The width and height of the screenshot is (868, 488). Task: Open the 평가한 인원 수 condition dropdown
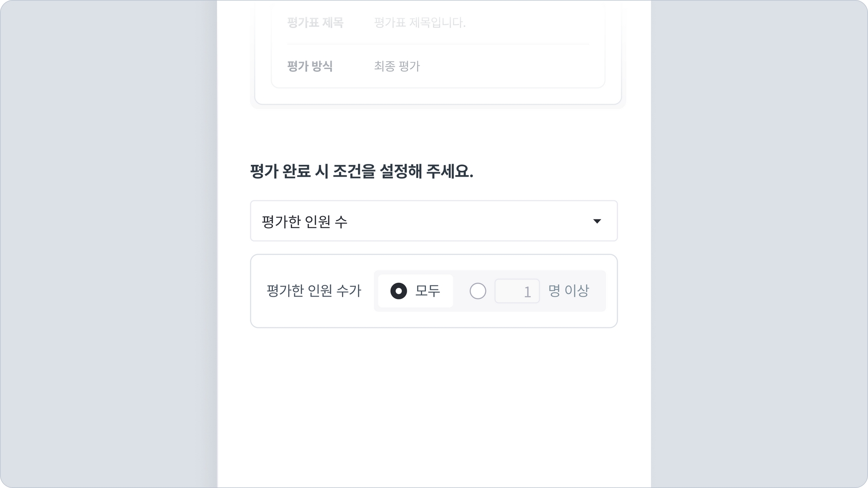tap(433, 221)
